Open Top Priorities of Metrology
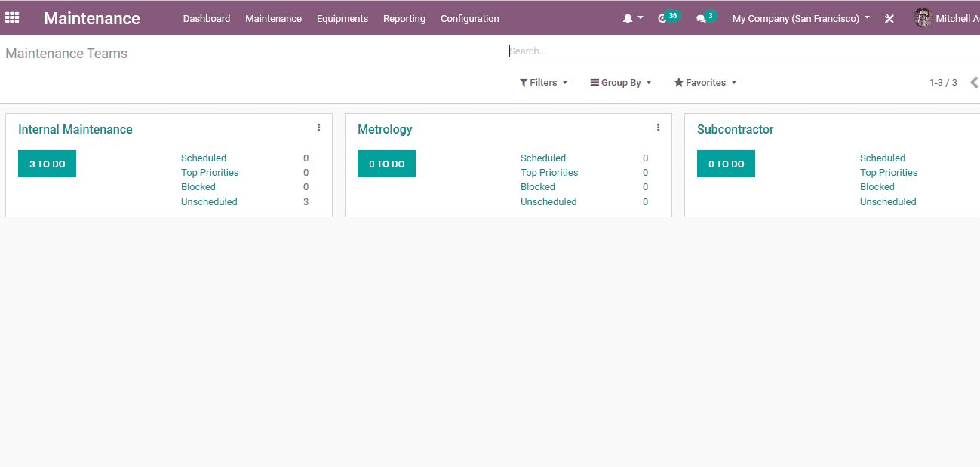Screen dimensions: 980x467 click(x=549, y=173)
